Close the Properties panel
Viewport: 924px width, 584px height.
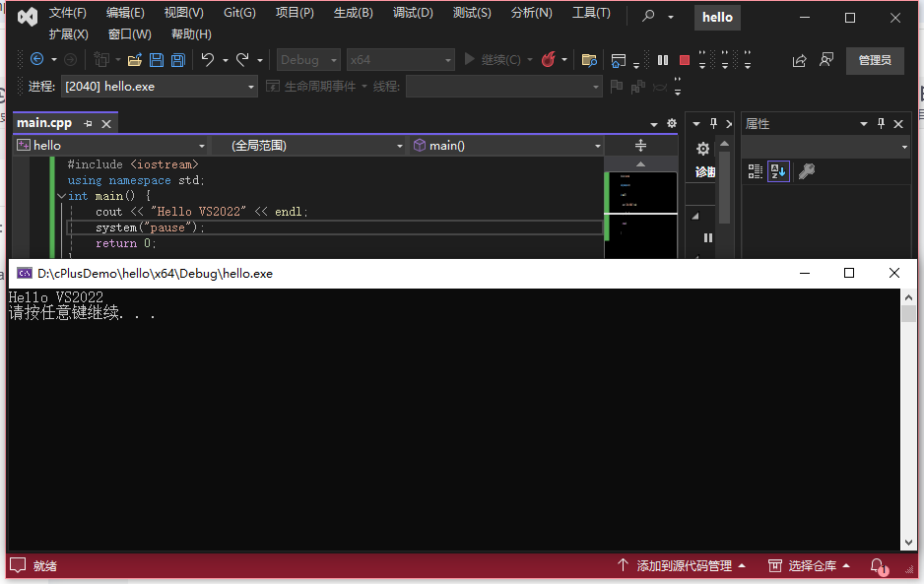click(x=898, y=124)
